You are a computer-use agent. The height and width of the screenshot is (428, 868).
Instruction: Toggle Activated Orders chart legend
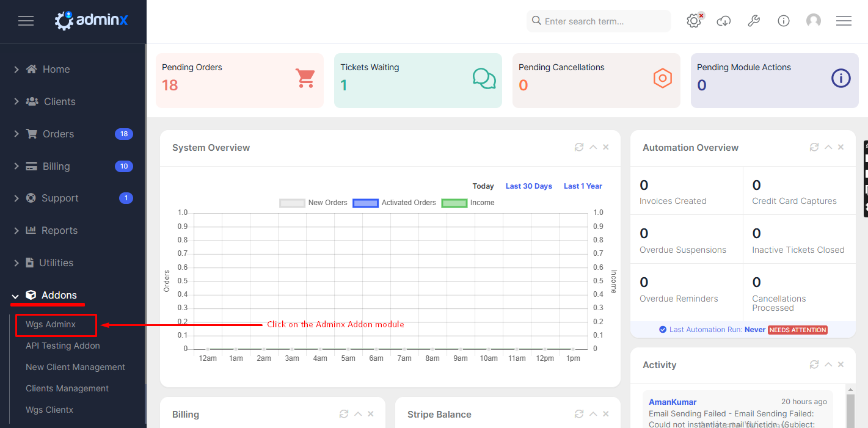395,203
